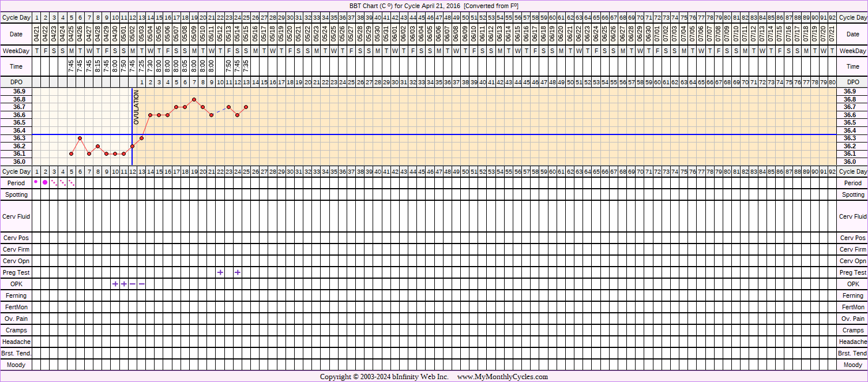Select the negative OPK minus on cycle day 13
Viewport: 868px width, 382px height.
(141, 284)
